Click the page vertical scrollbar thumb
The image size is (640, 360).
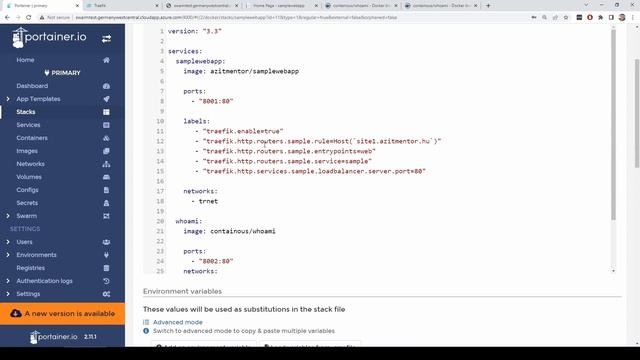click(x=637, y=113)
